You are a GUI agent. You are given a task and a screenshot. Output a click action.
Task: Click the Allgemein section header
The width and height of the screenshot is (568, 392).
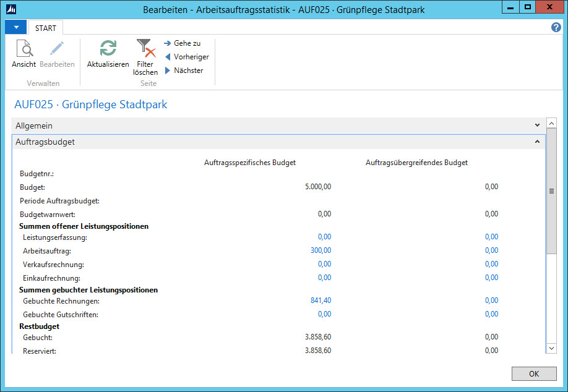tap(278, 126)
